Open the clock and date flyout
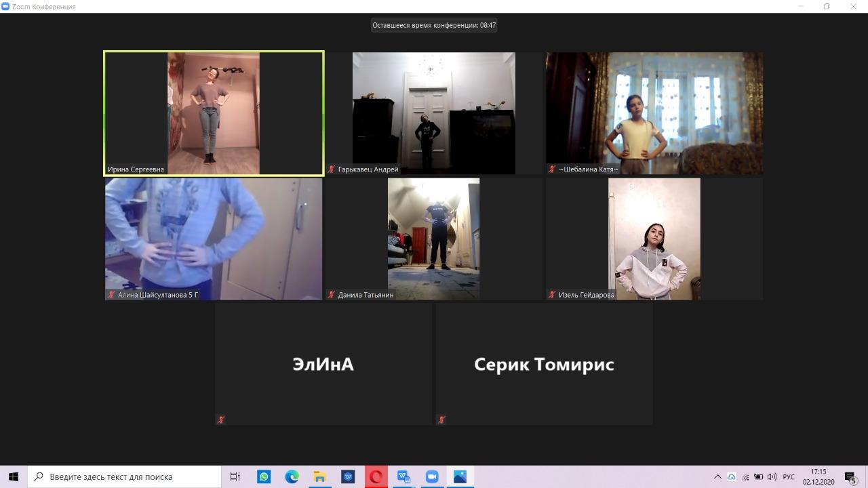The height and width of the screenshot is (488, 868). coord(818,476)
